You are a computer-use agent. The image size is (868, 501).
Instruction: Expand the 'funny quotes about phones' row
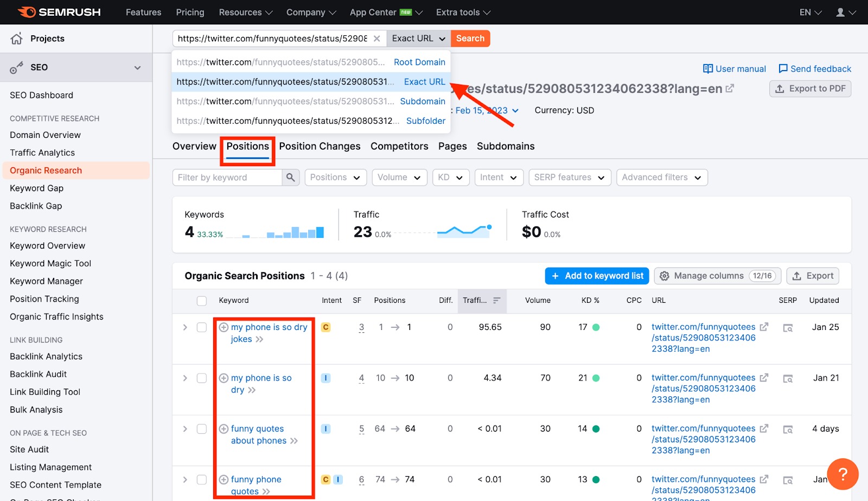coord(185,429)
